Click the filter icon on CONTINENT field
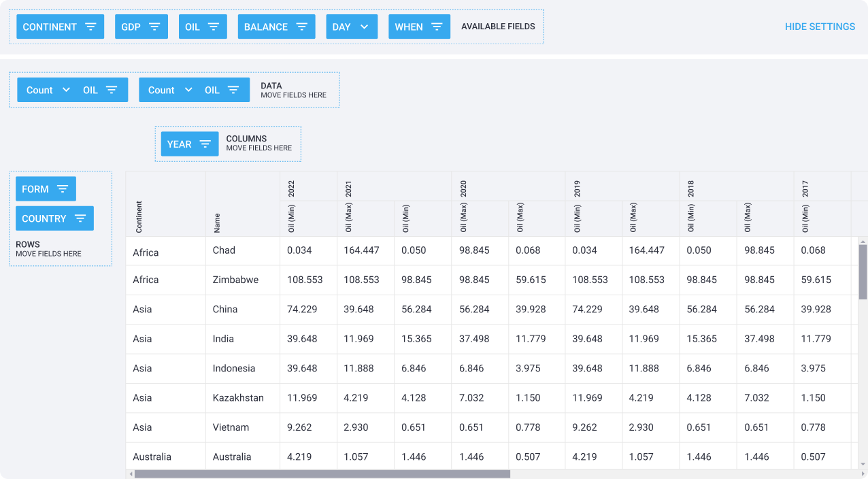Image resolution: width=868 pixels, height=479 pixels. pyautogui.click(x=90, y=27)
